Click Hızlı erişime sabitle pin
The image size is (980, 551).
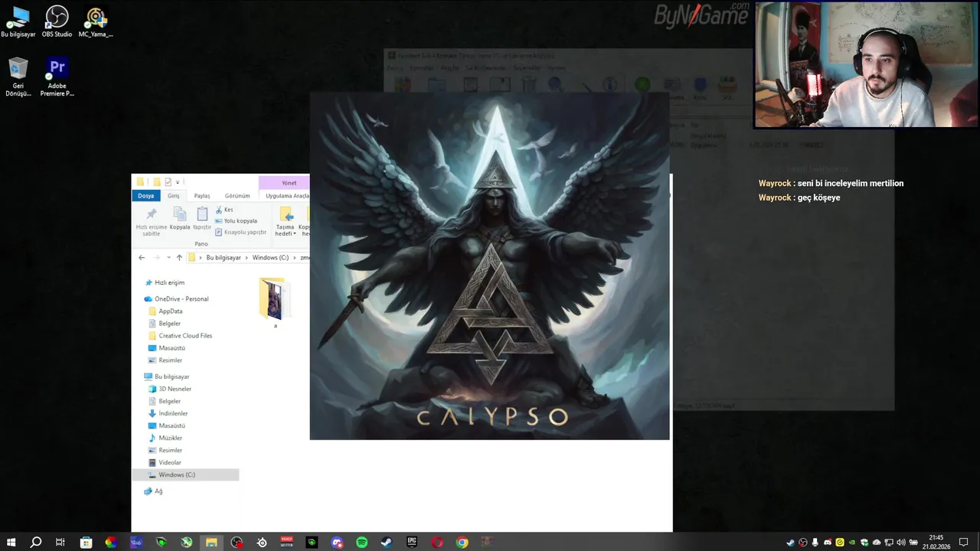coord(151,222)
